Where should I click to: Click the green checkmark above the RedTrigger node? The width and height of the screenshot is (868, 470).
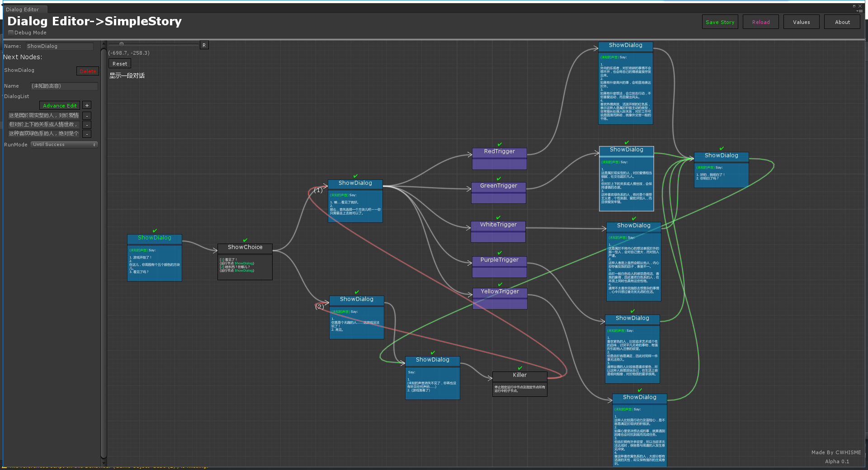coord(500,144)
